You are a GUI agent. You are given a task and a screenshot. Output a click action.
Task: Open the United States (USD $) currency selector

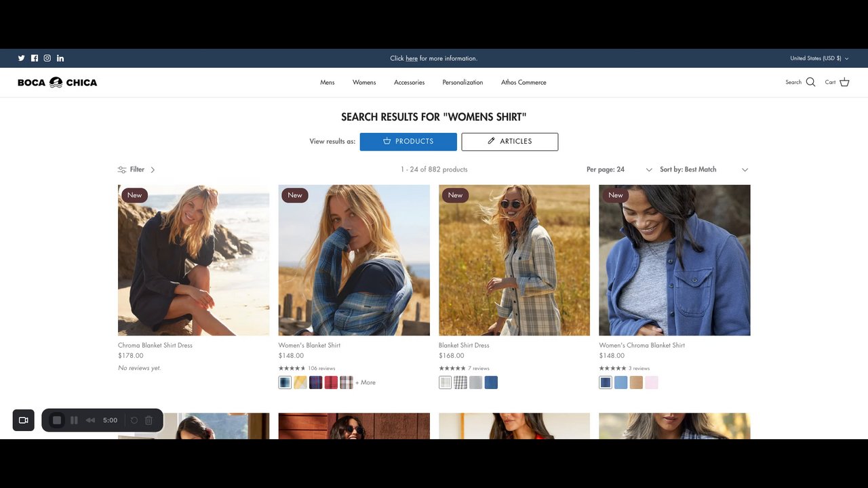[819, 58]
